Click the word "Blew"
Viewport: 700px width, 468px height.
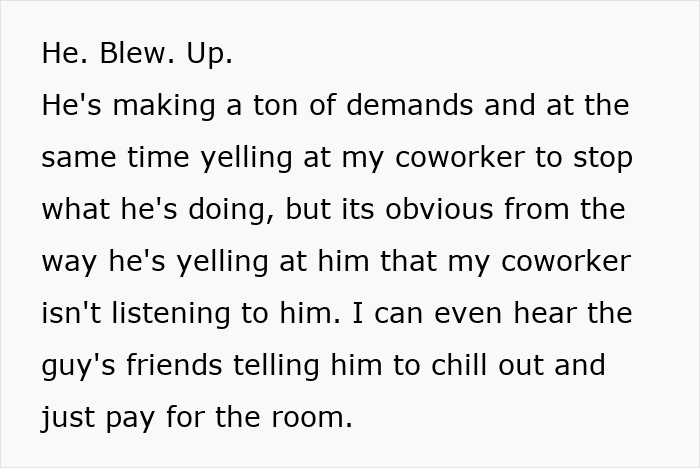pos(132,54)
